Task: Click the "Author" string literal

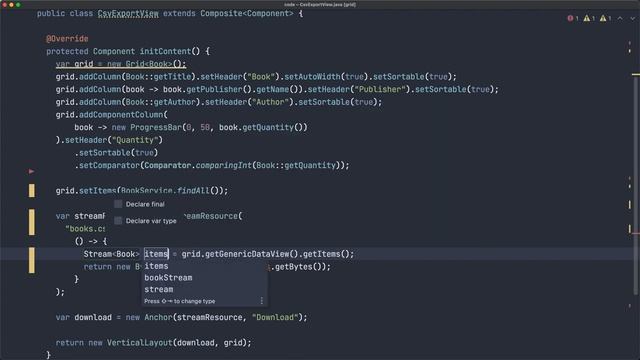Action: (271, 102)
